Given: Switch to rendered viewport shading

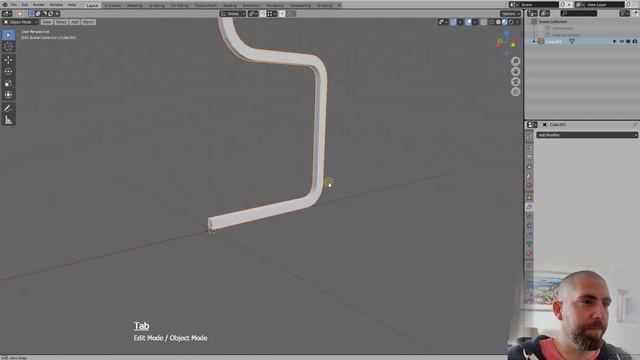Looking at the screenshot, I should (x=511, y=22).
